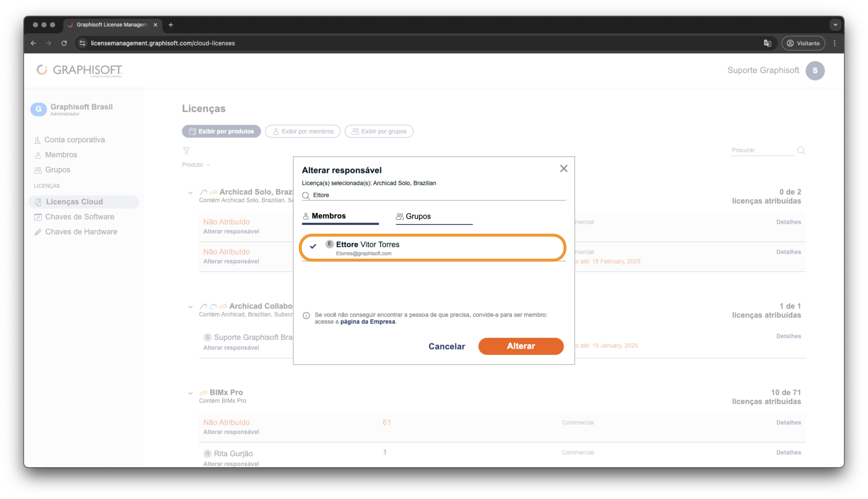This screenshot has width=868, height=499.
Task: Collapse the BIMx Pro license group
Action: click(x=190, y=393)
